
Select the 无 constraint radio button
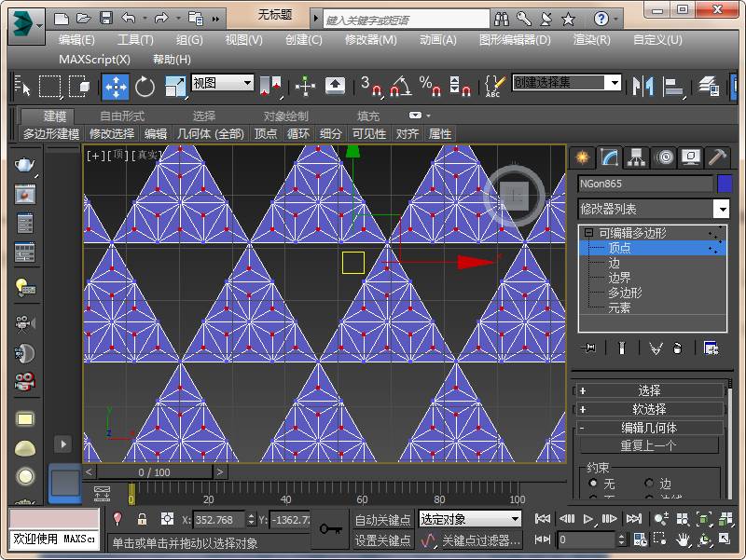click(593, 483)
